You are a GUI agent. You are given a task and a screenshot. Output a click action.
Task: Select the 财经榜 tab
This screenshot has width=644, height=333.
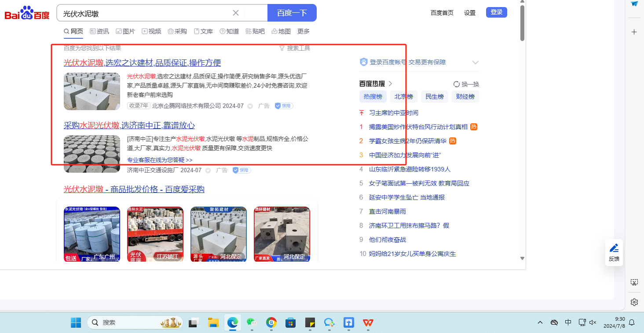[x=465, y=97]
